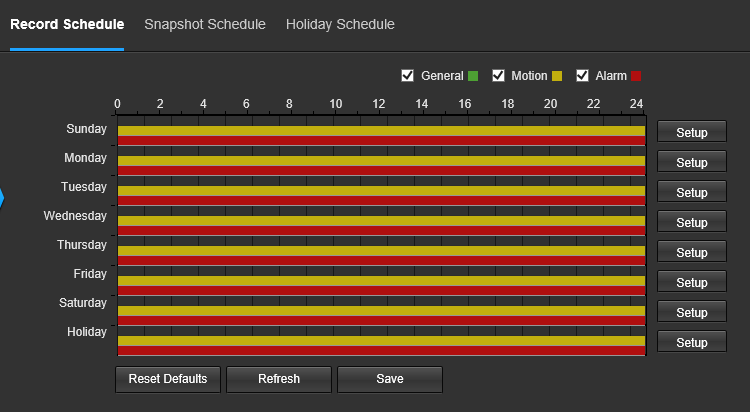
Task: Click Wednesday's red alarm bar
Action: coord(381,231)
